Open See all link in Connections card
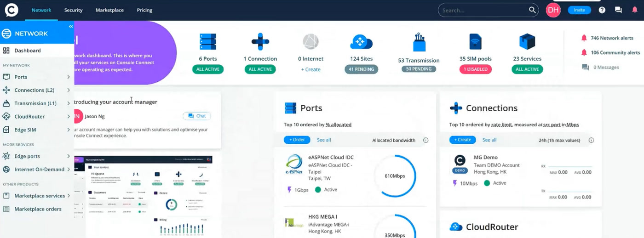Screen dimensions: 644x238 click(x=489, y=140)
